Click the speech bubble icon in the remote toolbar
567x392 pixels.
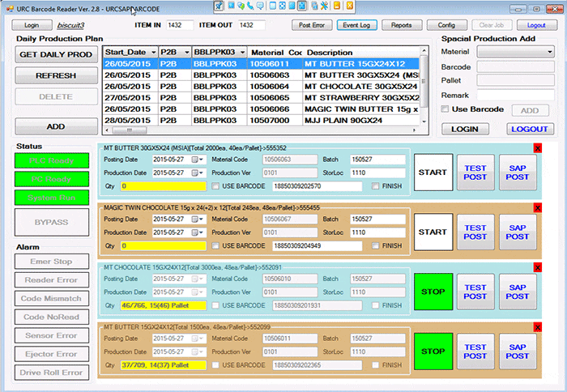260,6
